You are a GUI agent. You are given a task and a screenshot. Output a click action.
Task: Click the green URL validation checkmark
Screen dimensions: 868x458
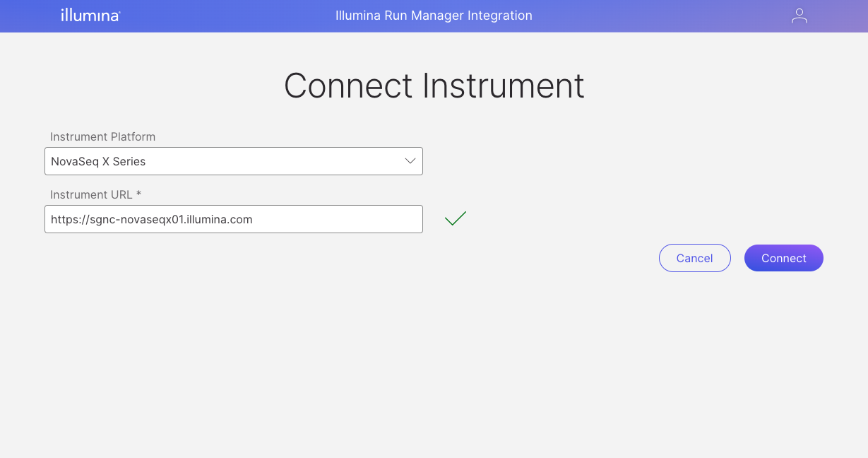[456, 219]
